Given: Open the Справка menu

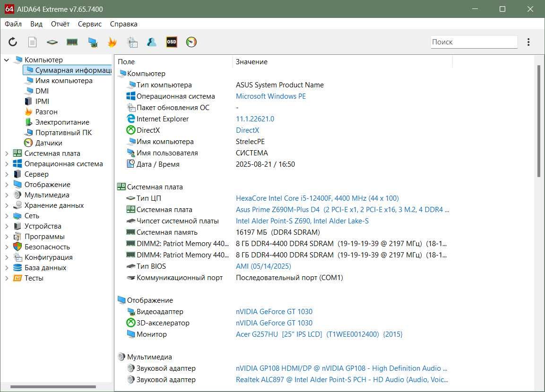Looking at the screenshot, I should click(124, 24).
